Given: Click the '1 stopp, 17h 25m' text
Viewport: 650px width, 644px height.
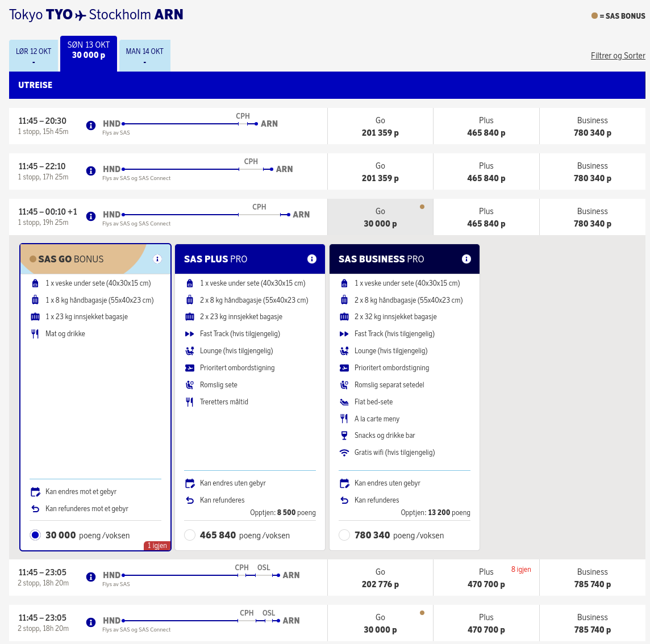Looking at the screenshot, I should click(43, 177).
